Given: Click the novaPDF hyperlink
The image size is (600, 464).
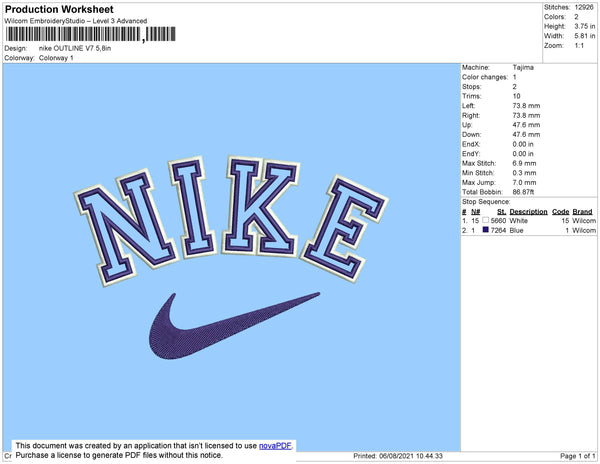Looking at the screenshot, I should [x=275, y=446].
